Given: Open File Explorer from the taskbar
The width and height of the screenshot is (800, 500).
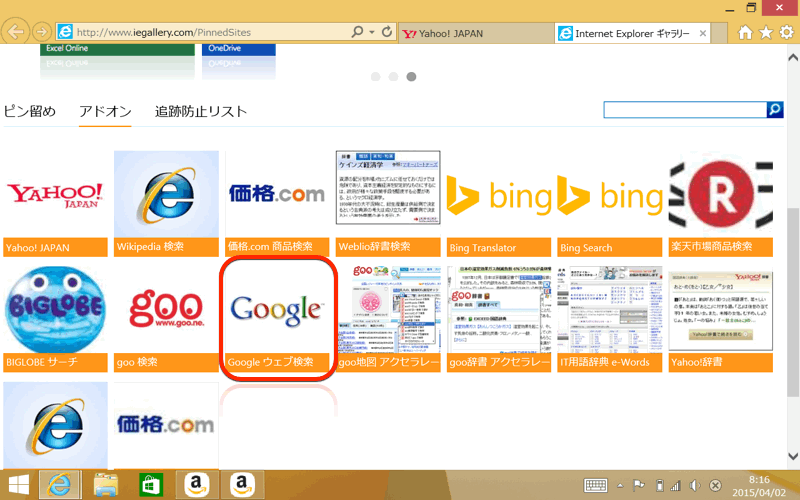Looking at the screenshot, I should 106,485.
